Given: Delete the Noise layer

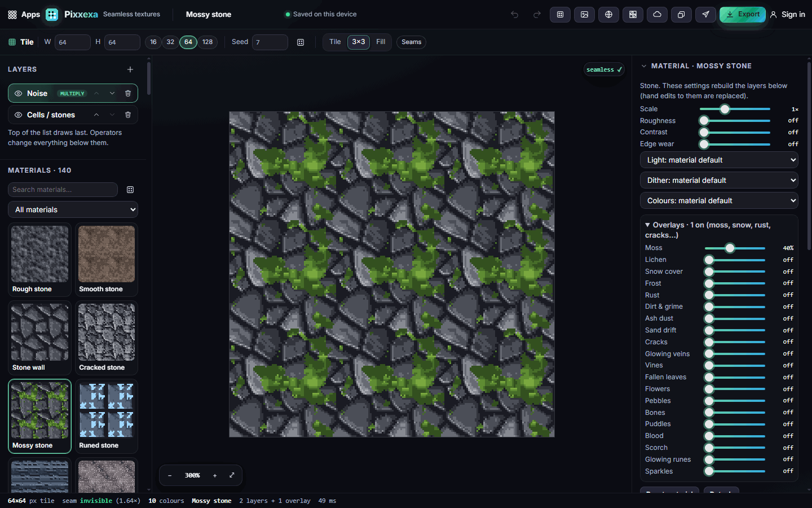Looking at the screenshot, I should click(128, 94).
